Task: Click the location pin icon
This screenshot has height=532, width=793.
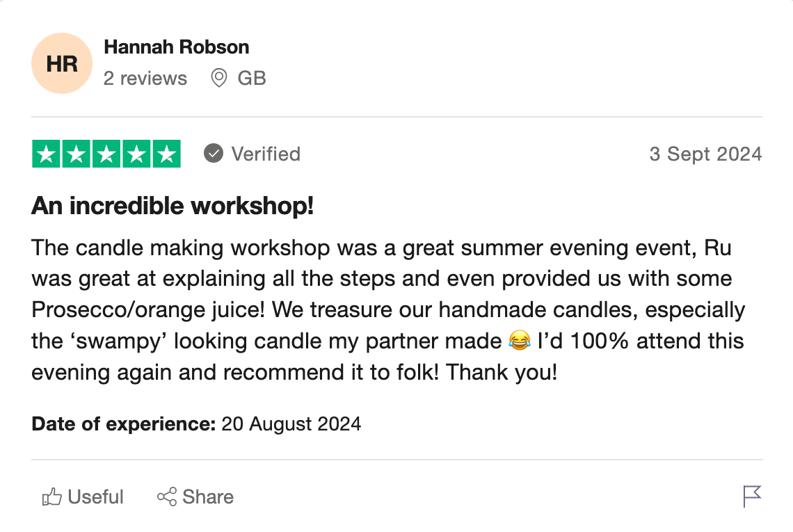Action: (219, 78)
